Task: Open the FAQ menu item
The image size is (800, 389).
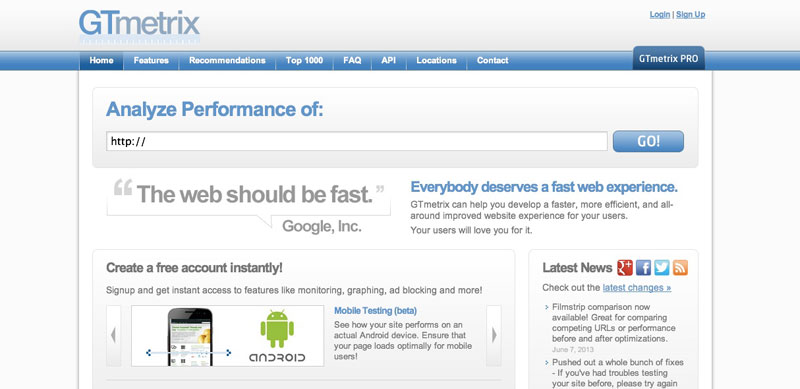Action: 352,60
